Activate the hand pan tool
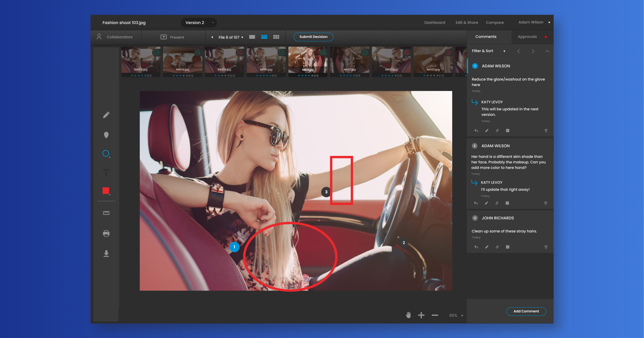 [408, 315]
